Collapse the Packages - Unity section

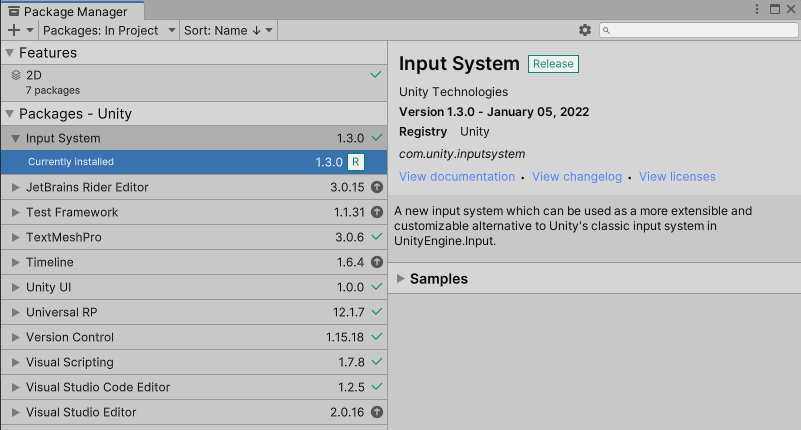tap(10, 114)
